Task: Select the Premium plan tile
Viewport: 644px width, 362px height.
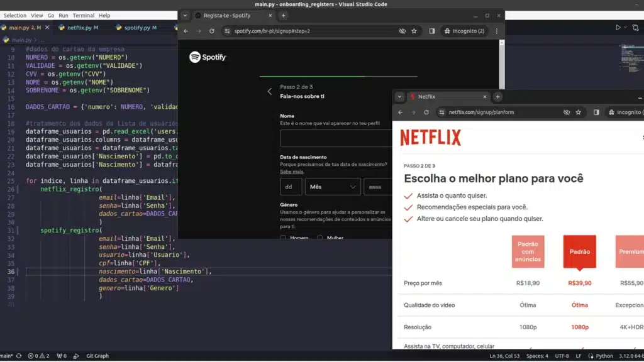Action: pyautogui.click(x=630, y=251)
